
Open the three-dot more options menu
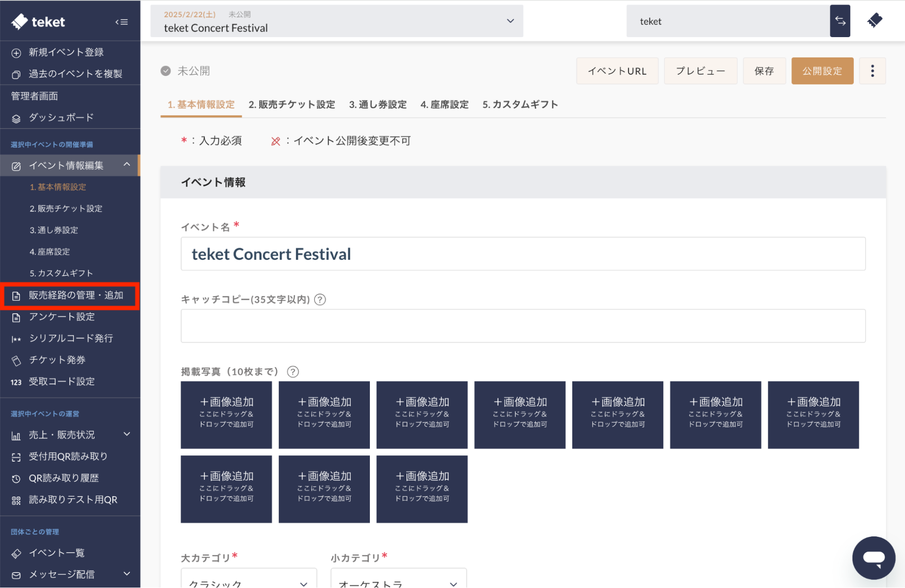872,71
